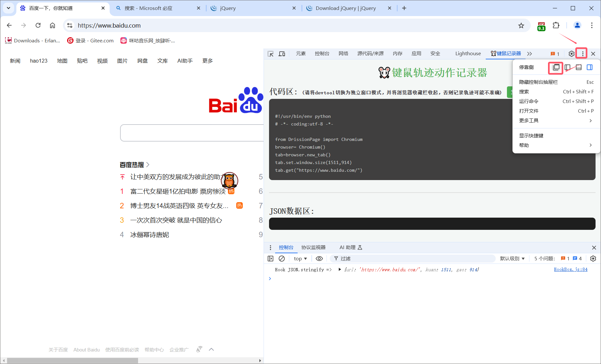Open DevTools settings gear icon
601x364 pixels.
pyautogui.click(x=571, y=54)
